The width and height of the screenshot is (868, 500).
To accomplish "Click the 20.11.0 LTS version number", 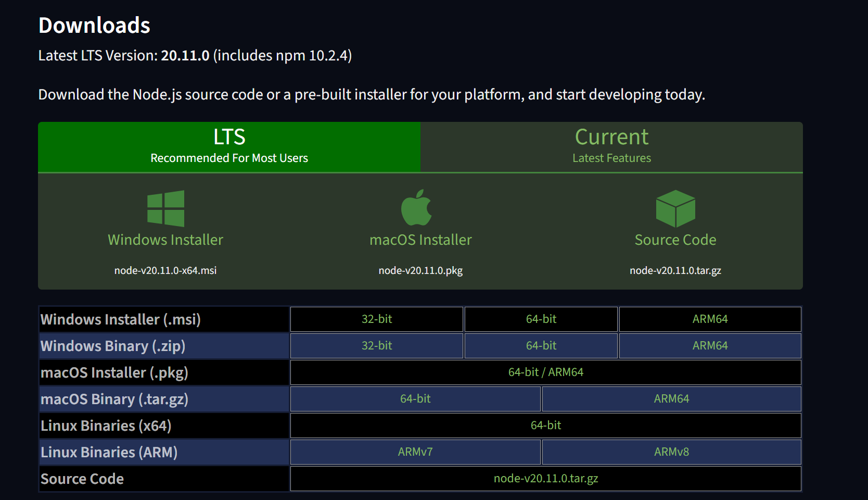I will coord(185,55).
